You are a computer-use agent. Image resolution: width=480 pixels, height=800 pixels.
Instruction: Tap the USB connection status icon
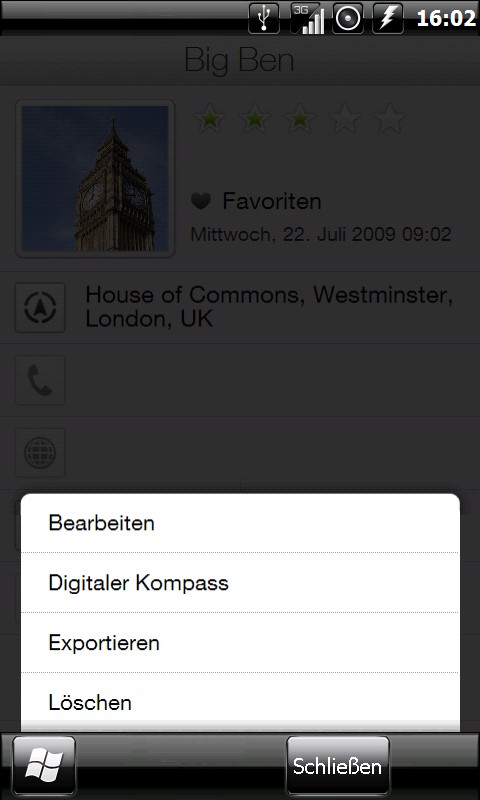tap(264, 18)
